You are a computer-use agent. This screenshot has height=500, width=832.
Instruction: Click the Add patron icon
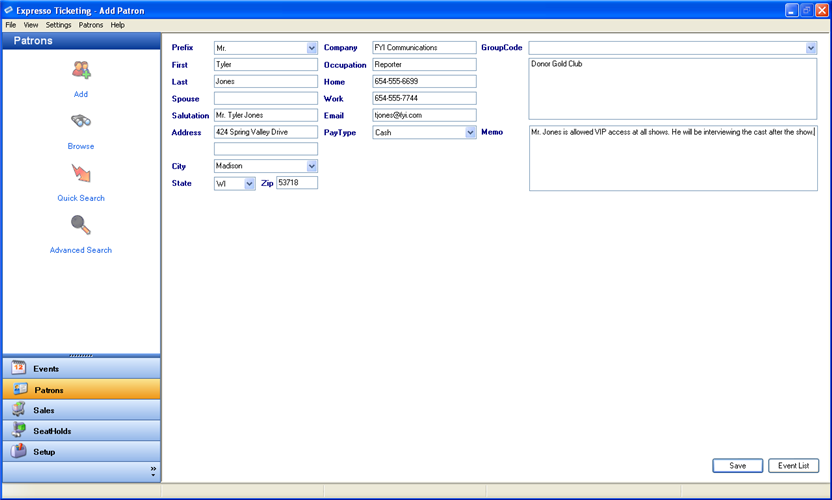(x=81, y=70)
